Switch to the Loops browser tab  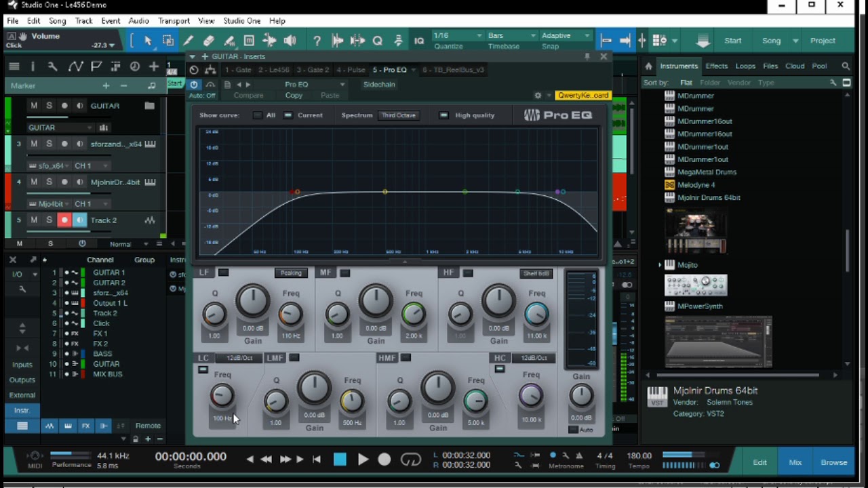[745, 66]
